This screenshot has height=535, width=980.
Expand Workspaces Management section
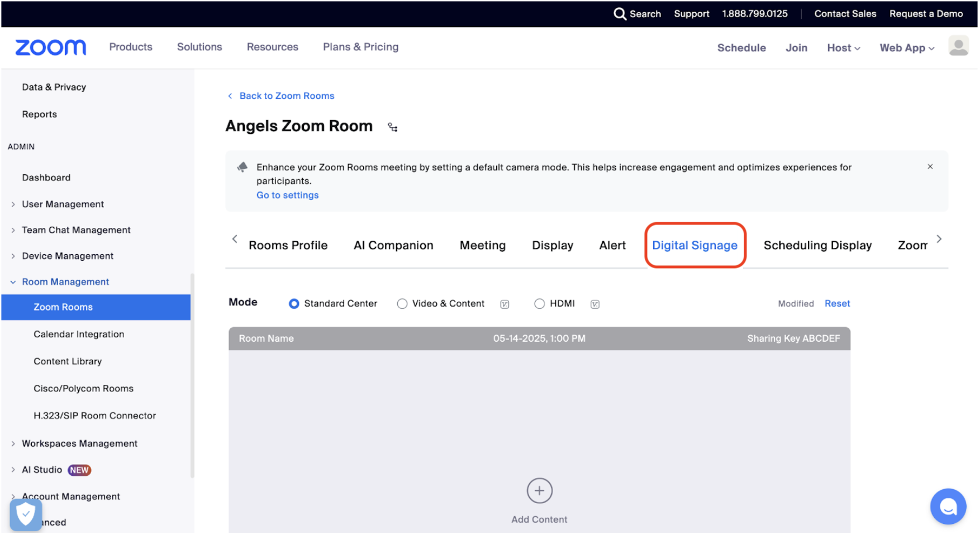[x=13, y=444]
